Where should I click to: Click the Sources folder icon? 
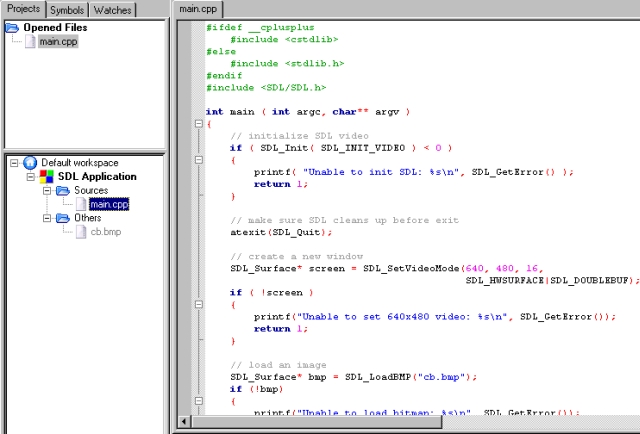click(65, 190)
